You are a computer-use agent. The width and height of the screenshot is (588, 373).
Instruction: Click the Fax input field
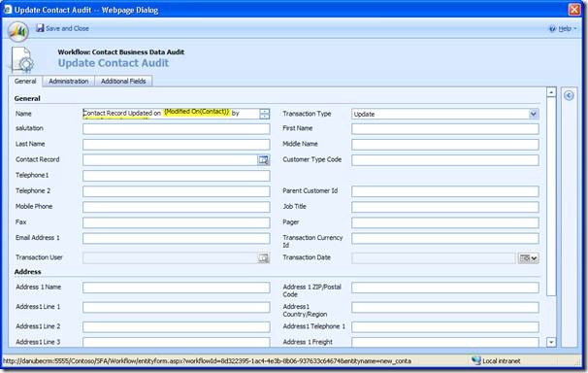177,222
